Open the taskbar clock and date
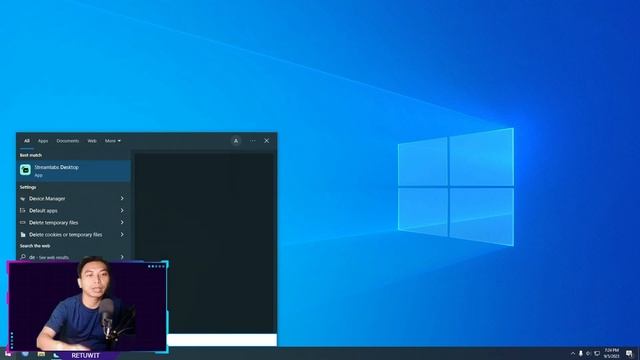This screenshot has width=640, height=360. click(611, 353)
